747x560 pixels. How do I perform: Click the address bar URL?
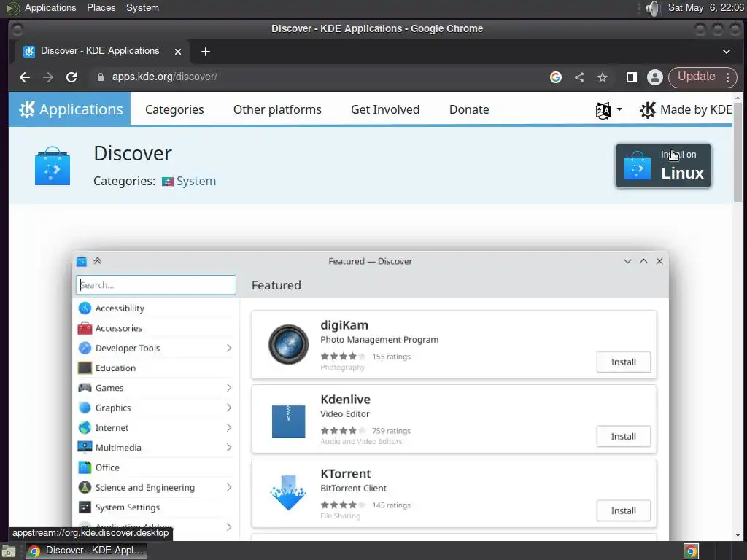pyautogui.click(x=164, y=77)
